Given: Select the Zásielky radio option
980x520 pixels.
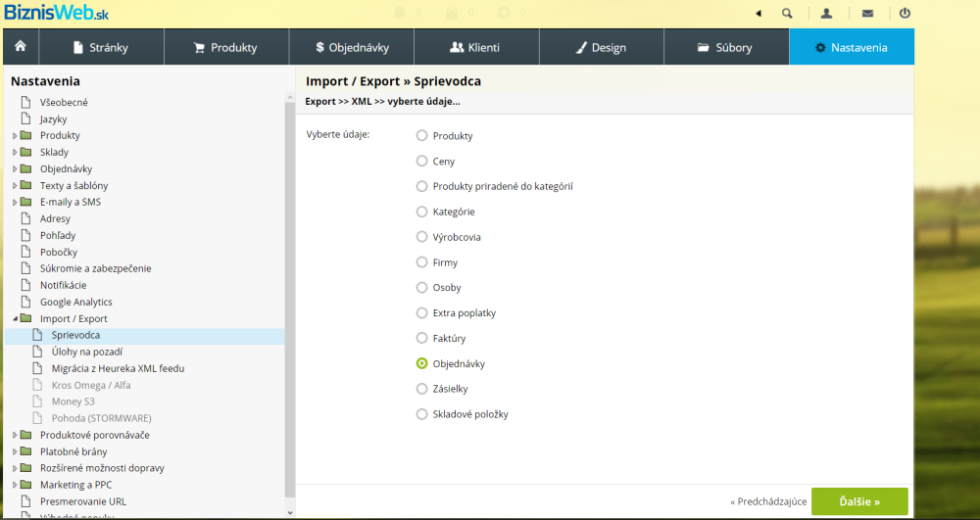Looking at the screenshot, I should click(421, 388).
